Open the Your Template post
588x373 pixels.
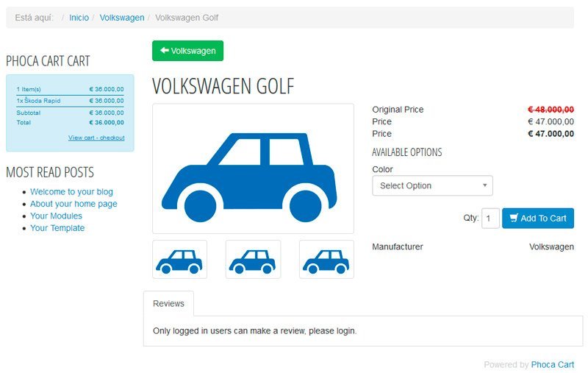pos(57,228)
